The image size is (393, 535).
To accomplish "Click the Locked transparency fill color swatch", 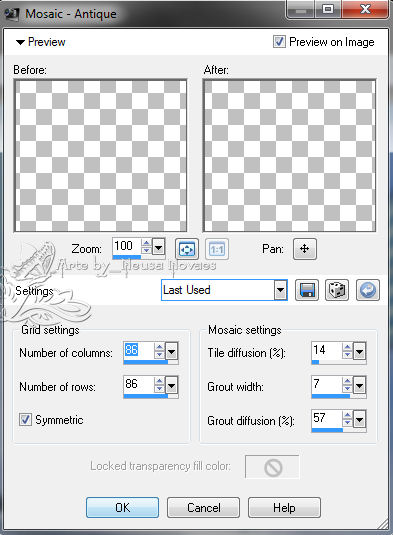I will coord(272,467).
